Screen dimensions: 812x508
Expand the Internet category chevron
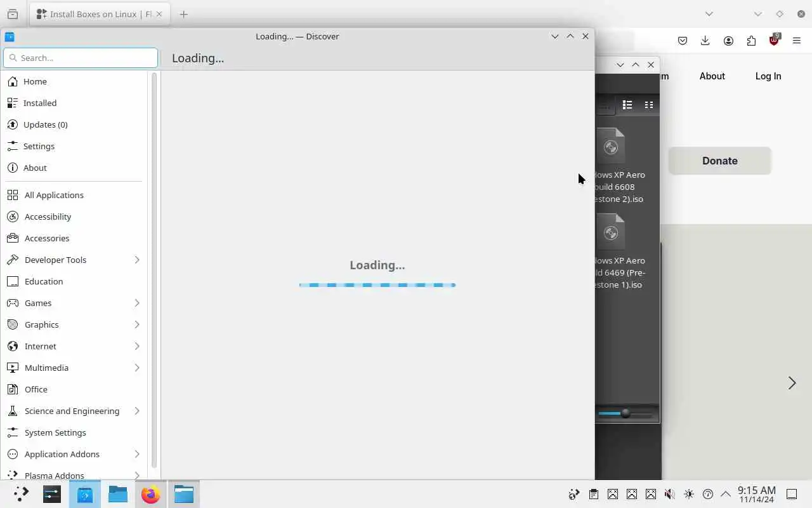click(x=137, y=346)
